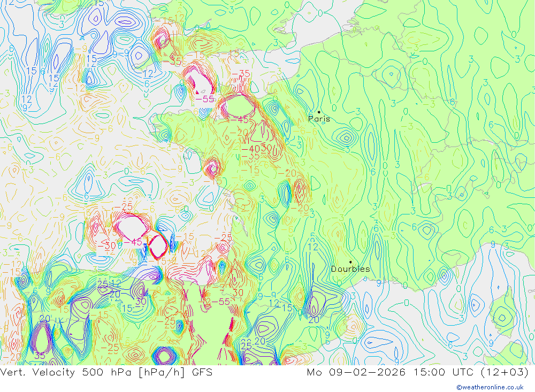Image resolution: width=535 pixels, height=392 pixels.
Task: Click the black dot marker above Dourbies
Action: 350,262
